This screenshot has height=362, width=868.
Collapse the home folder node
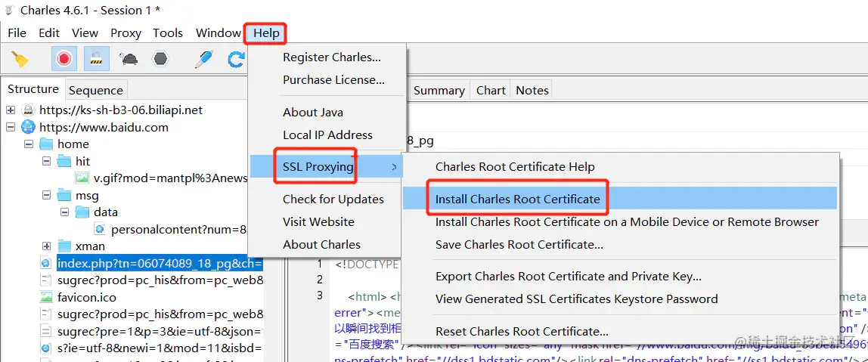point(29,144)
